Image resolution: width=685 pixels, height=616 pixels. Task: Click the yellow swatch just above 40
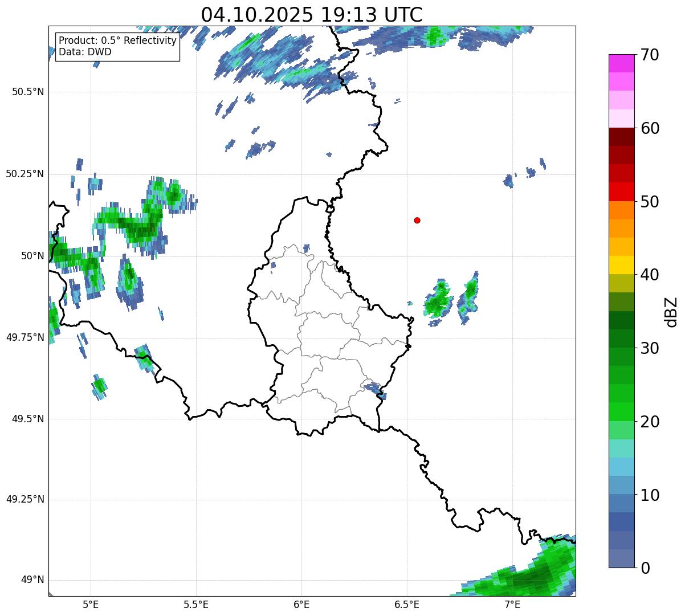tap(621, 265)
